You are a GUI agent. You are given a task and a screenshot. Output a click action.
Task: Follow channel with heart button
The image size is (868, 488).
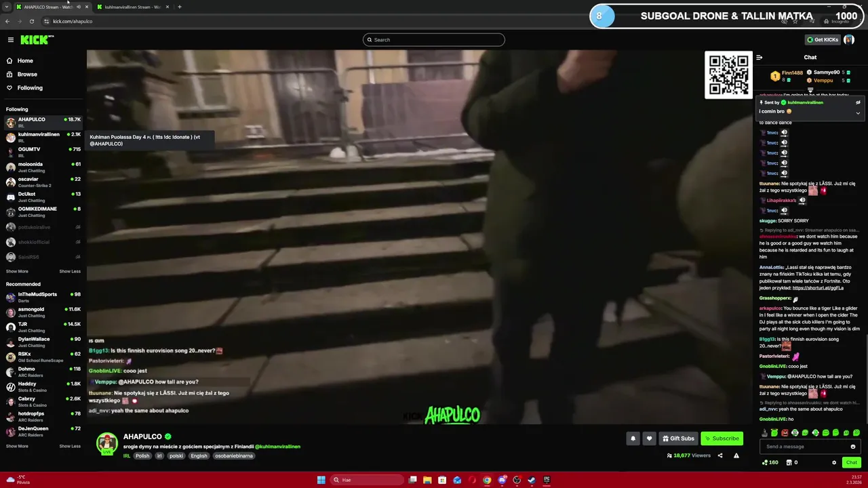click(649, 439)
